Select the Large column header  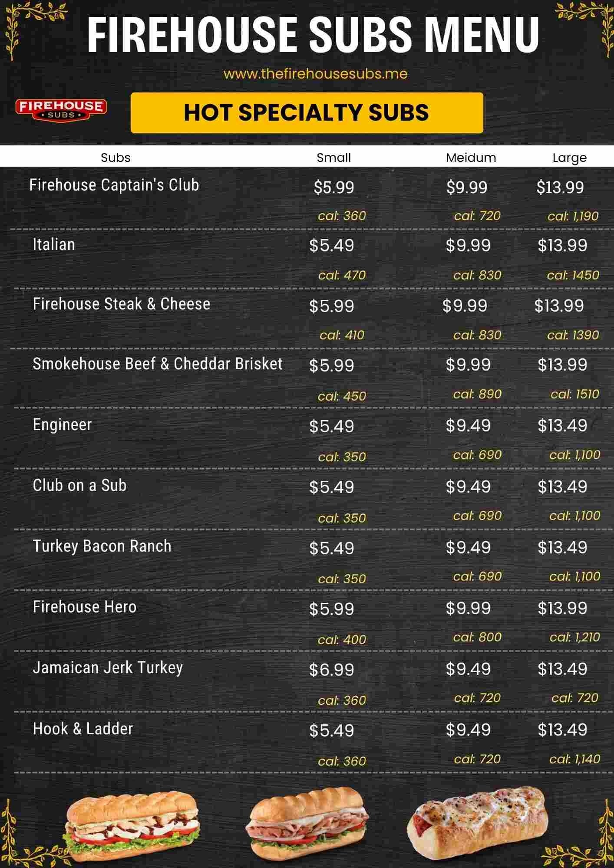coord(569,158)
